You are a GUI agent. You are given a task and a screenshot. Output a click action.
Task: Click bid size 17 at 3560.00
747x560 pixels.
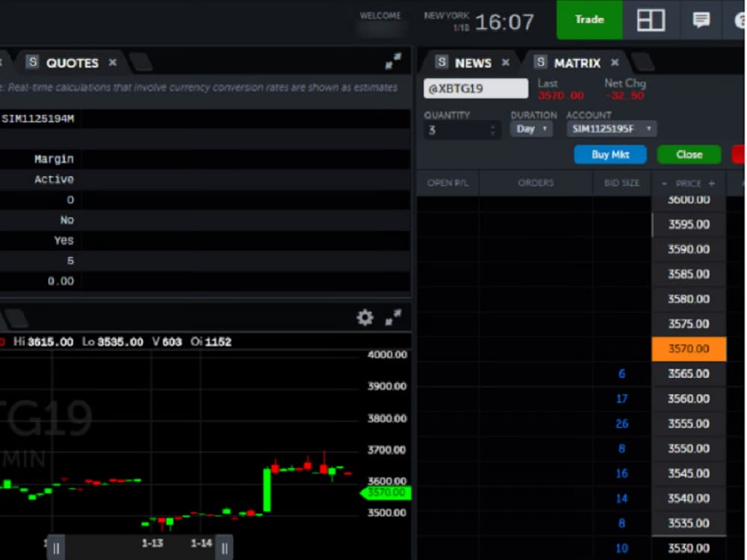[x=622, y=399]
